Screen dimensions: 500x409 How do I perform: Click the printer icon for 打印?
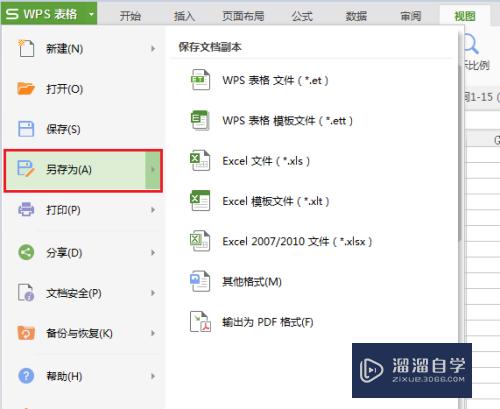tap(26, 209)
